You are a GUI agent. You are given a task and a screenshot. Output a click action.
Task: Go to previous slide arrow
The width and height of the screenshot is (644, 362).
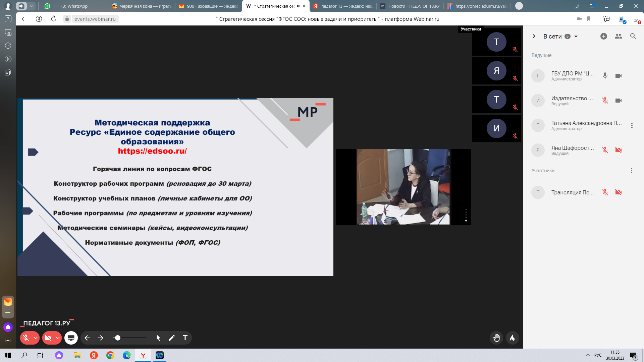tap(87, 338)
